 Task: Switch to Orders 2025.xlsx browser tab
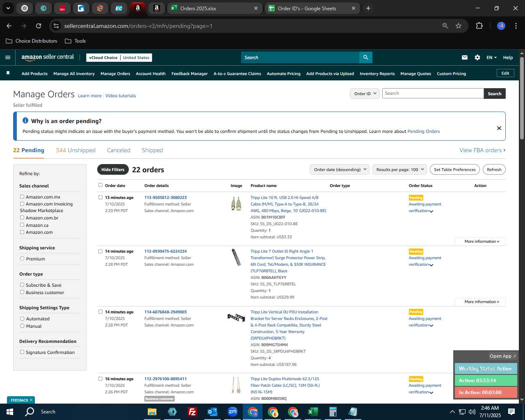click(x=214, y=8)
